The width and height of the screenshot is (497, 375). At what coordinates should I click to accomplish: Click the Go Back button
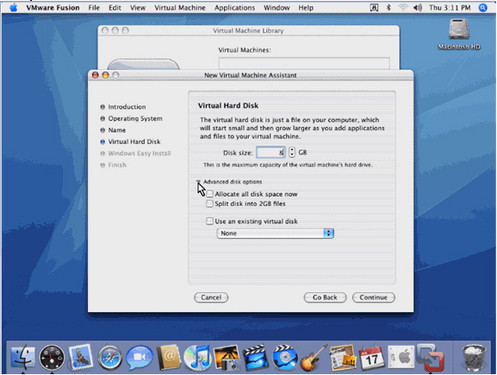tap(325, 297)
